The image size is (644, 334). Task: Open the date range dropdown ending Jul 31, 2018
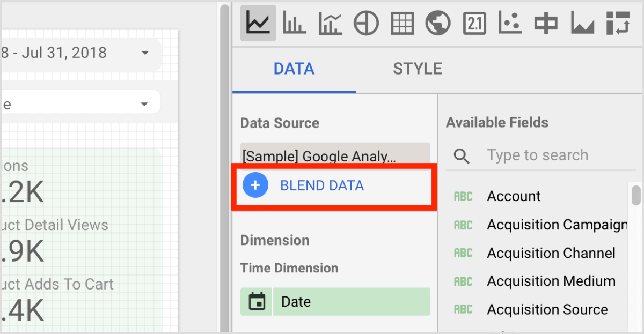click(80, 53)
